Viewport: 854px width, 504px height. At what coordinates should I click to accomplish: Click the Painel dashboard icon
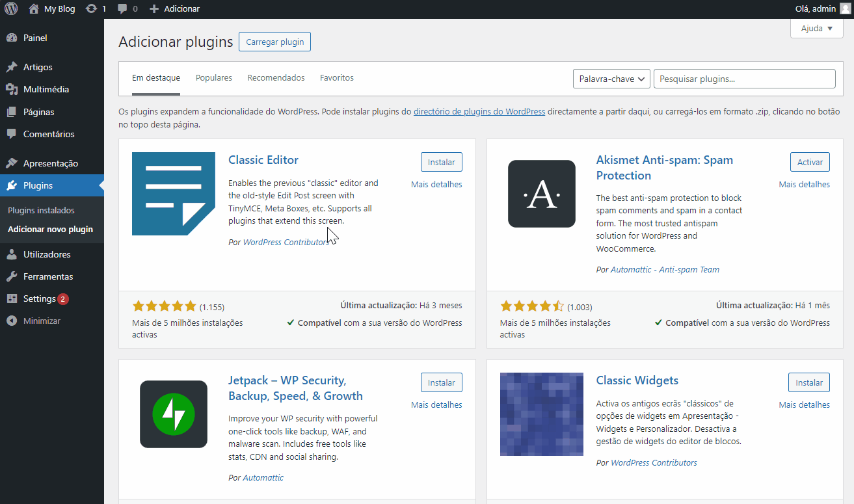(x=12, y=38)
